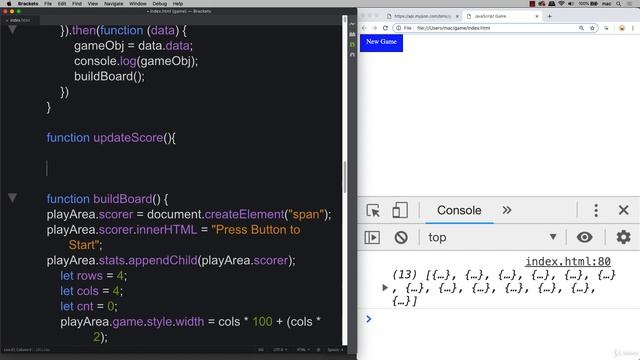Close the JavaScript Game tab
The width and height of the screenshot is (640, 360).
click(537, 16)
